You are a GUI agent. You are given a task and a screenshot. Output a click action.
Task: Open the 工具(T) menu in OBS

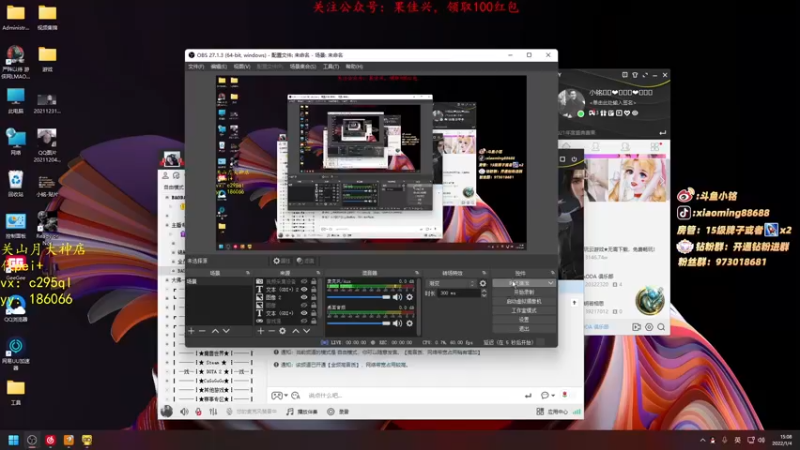331,67
